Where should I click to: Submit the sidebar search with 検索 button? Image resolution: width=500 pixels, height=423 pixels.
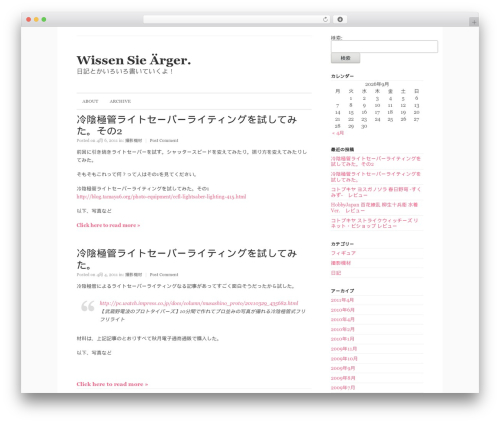(x=345, y=58)
